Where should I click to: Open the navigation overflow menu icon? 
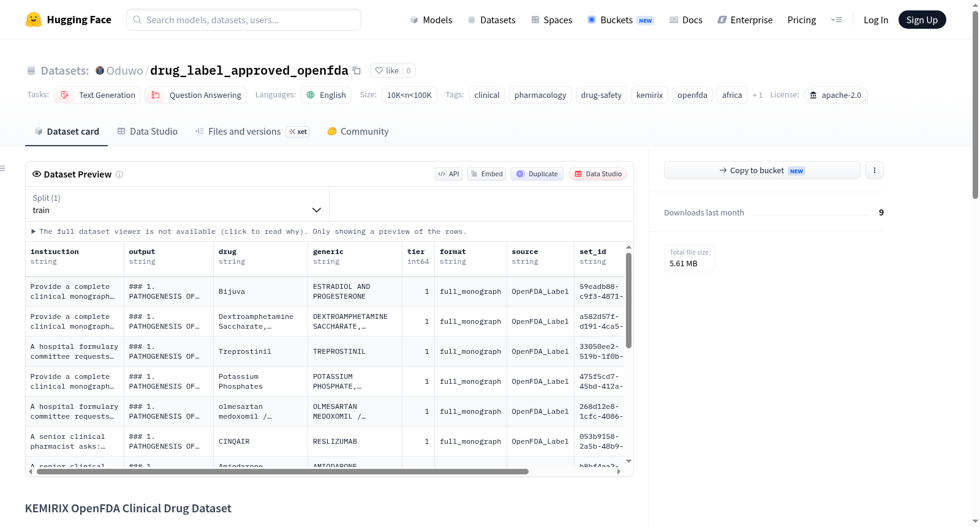(836, 20)
